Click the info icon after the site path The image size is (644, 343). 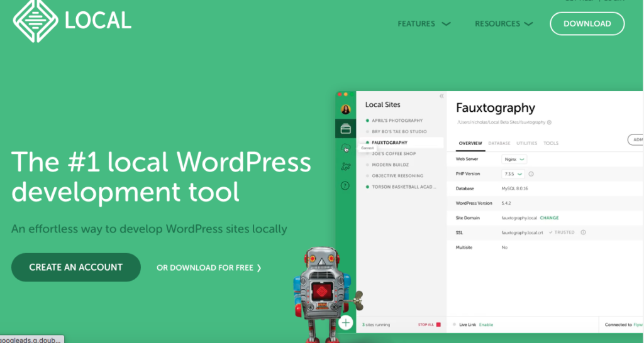[x=549, y=122]
